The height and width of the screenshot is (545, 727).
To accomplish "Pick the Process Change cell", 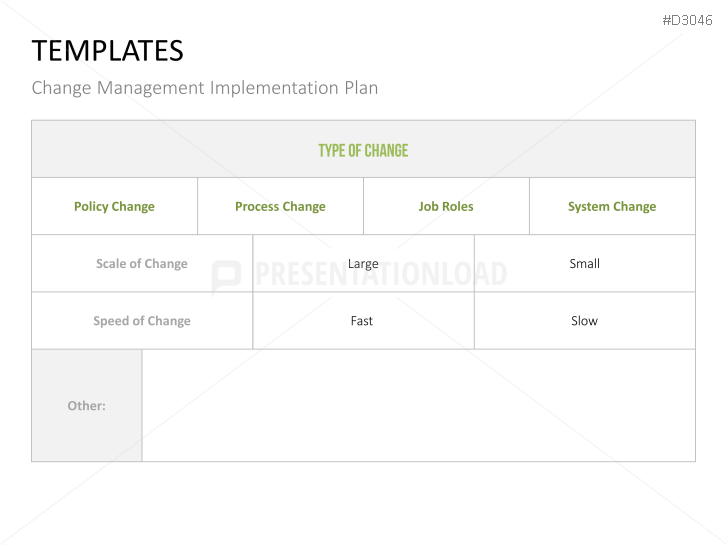I will click(x=280, y=207).
